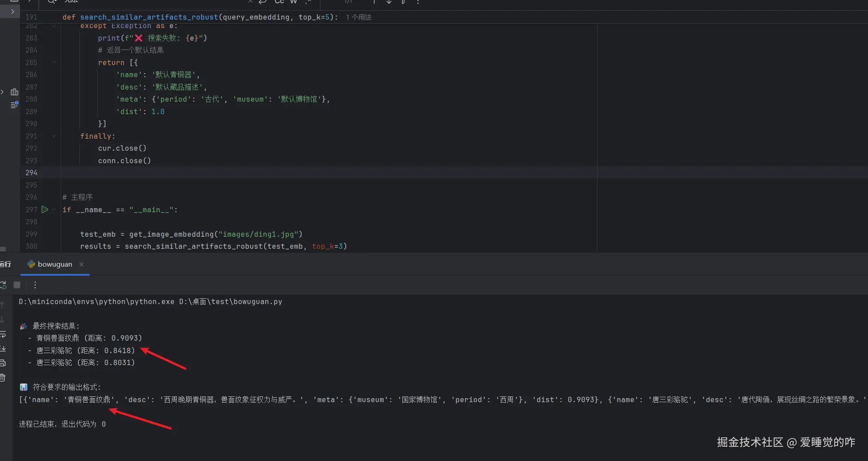Toggle soft-wrap in the console
868x461 pixels.
[x=3, y=334]
